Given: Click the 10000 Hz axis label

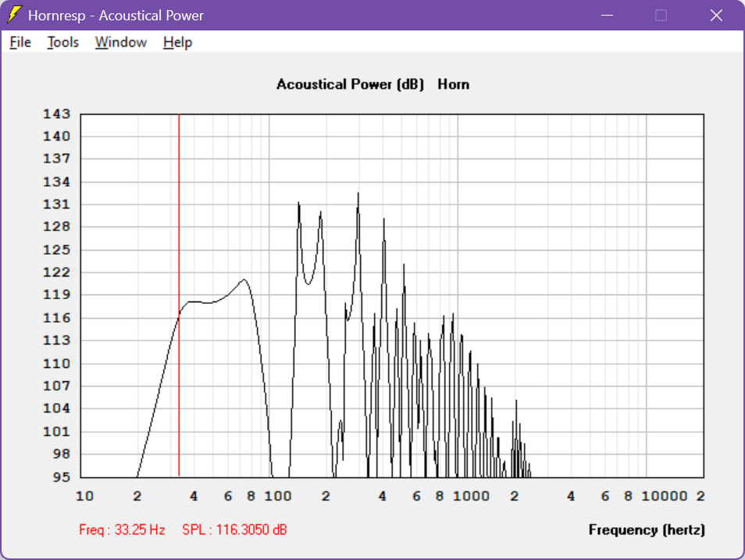Looking at the screenshot, I should 665,496.
